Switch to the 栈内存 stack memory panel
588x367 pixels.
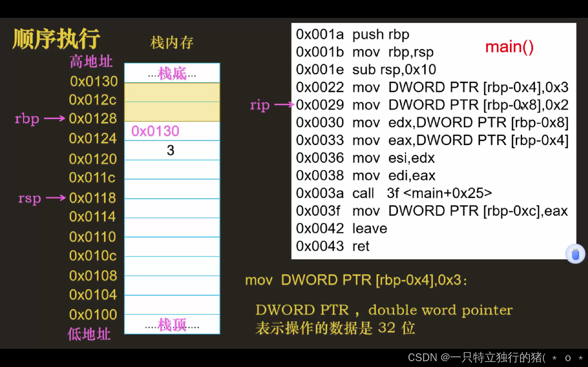(171, 43)
